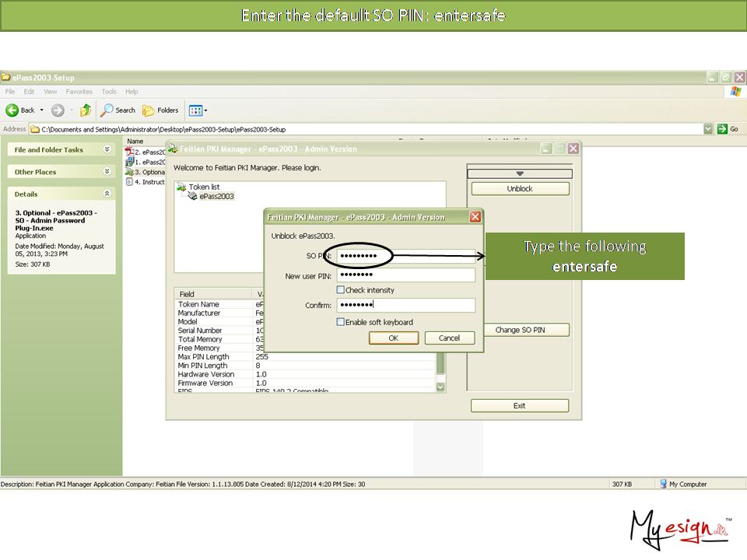Select the Min PIN Length row
Image resolution: width=747 pixels, height=560 pixels.
tap(305, 366)
